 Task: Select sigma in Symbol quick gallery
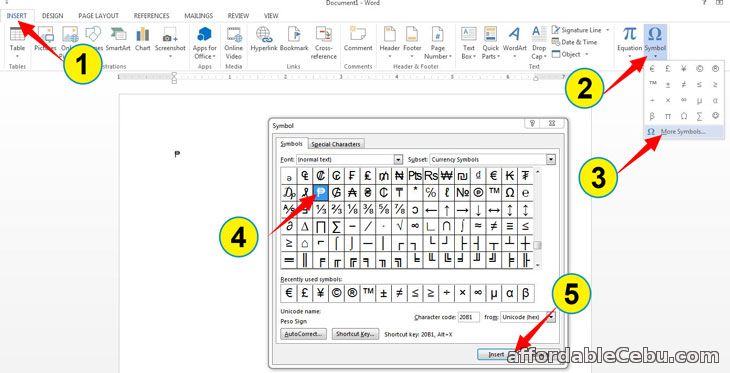(x=699, y=115)
